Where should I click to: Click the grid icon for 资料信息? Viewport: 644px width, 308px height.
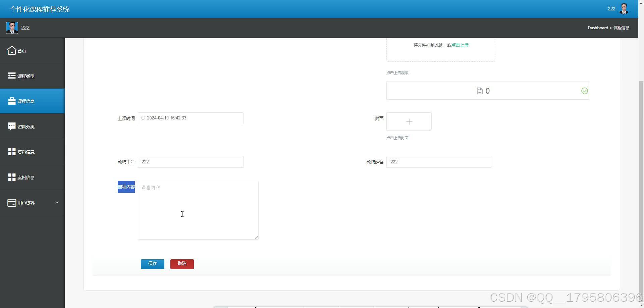point(12,152)
